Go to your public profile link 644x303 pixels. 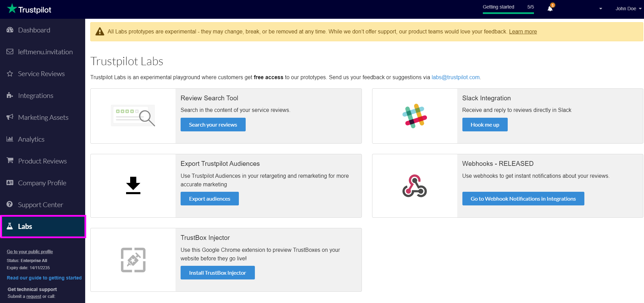(30, 251)
